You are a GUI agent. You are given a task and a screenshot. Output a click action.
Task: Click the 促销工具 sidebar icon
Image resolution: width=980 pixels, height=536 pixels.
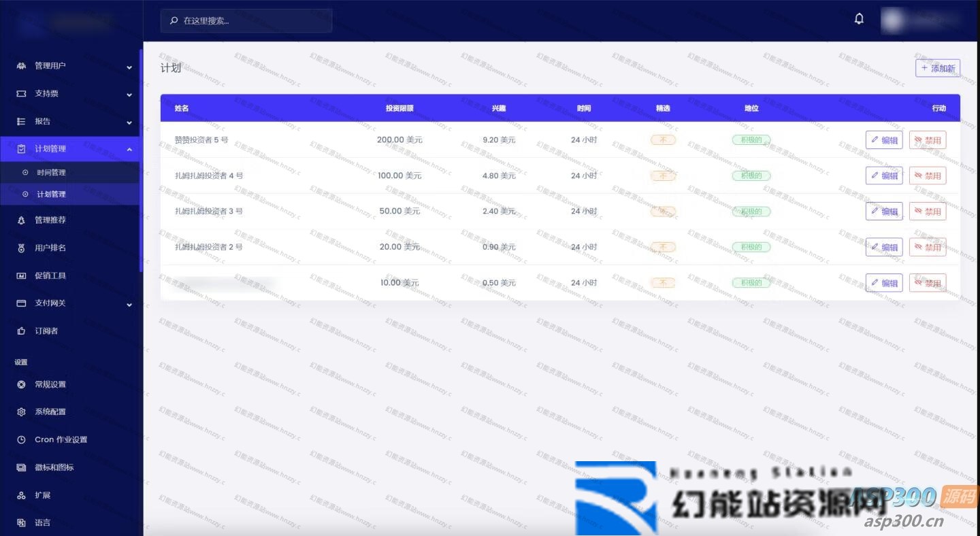pos(21,276)
